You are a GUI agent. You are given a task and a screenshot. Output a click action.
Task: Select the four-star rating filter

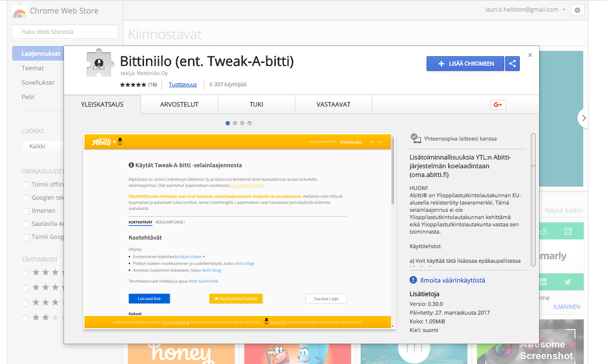pos(25,288)
